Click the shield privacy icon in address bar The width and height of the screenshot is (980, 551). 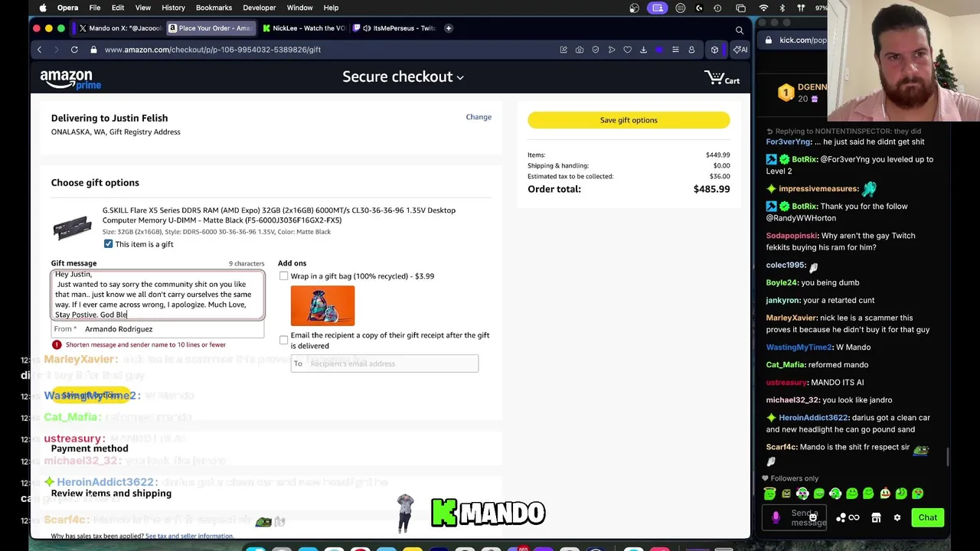[x=596, y=50]
